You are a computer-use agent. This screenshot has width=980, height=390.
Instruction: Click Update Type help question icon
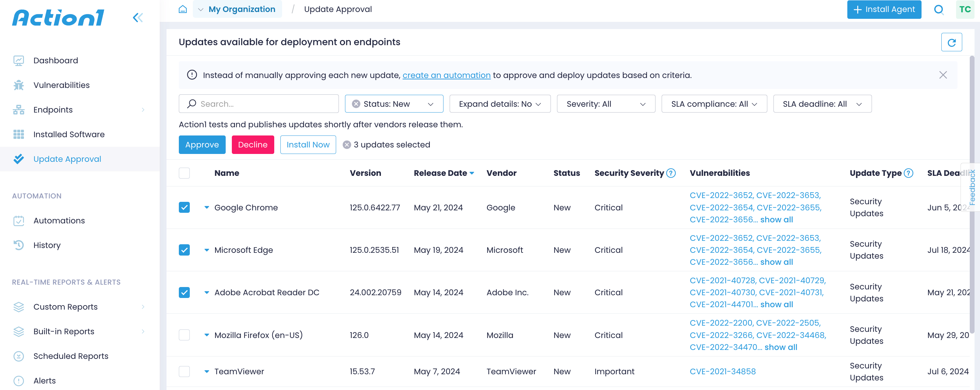909,173
